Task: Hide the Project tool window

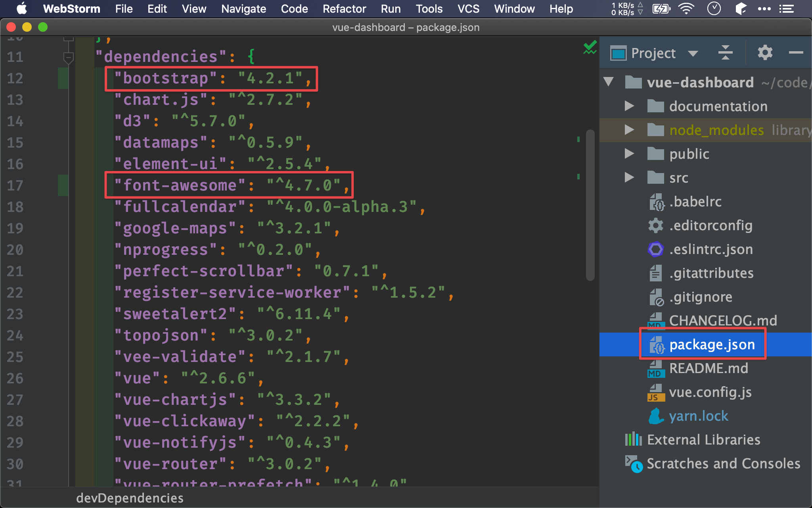Action: coord(796,52)
